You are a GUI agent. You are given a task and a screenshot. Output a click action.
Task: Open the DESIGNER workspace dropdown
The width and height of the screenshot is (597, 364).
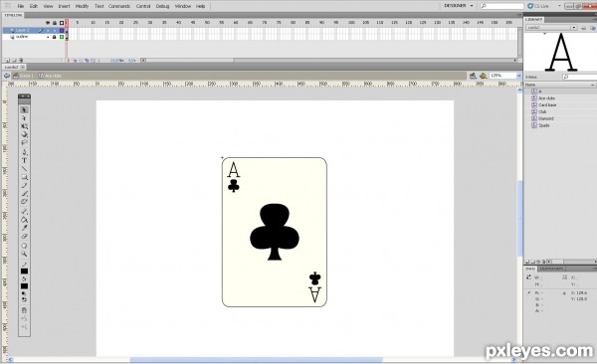pyautogui.click(x=459, y=6)
